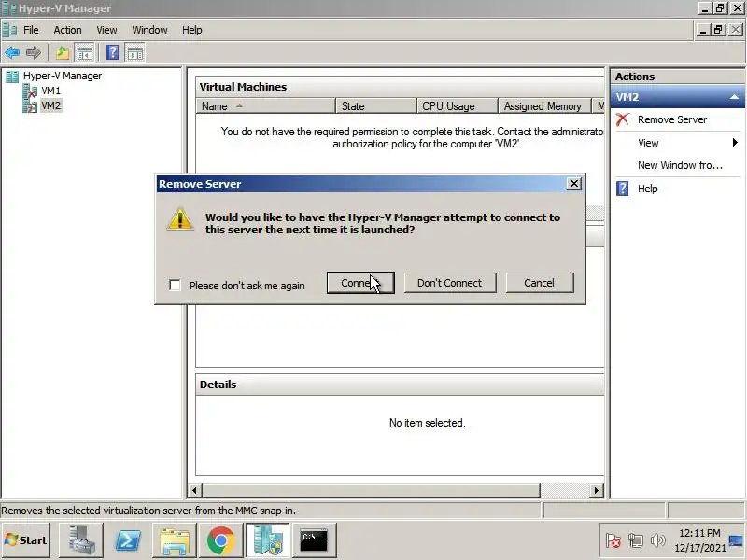Viewport: 747px width, 560px height.
Task: Click the warning icon in Remove Server dialog
Action: [x=180, y=219]
